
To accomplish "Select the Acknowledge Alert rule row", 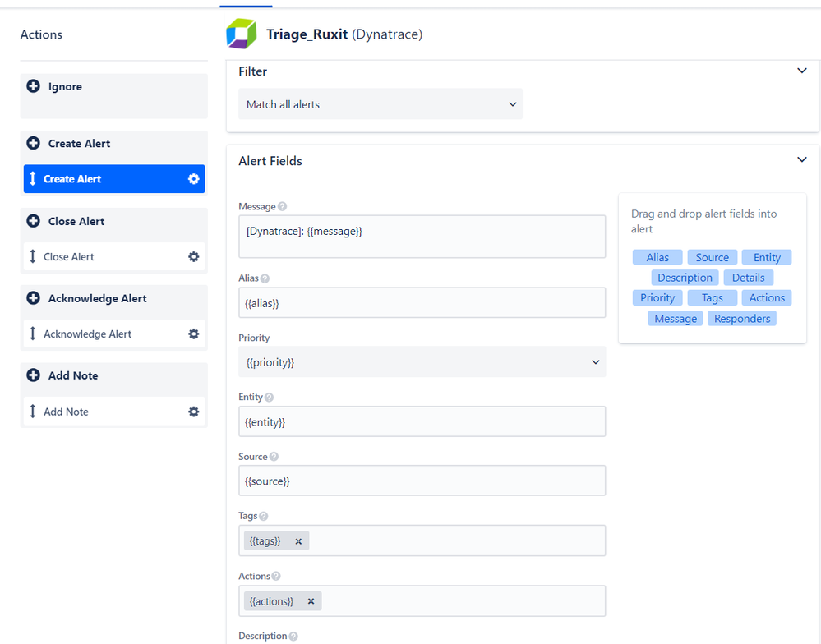I will 114,333.
